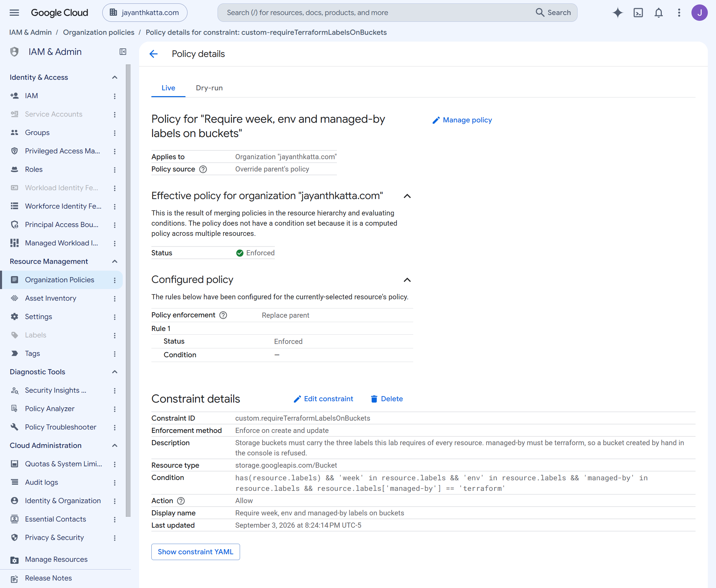Collapse the Diagnostic Tools section
Screen dimensions: 716x588
115,372
